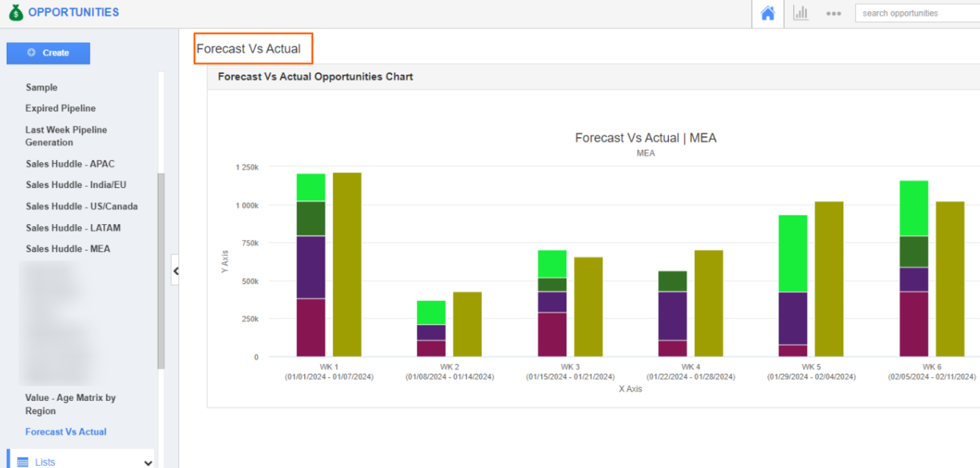980x468 pixels.
Task: Go to the Home icon
Action: (768, 13)
